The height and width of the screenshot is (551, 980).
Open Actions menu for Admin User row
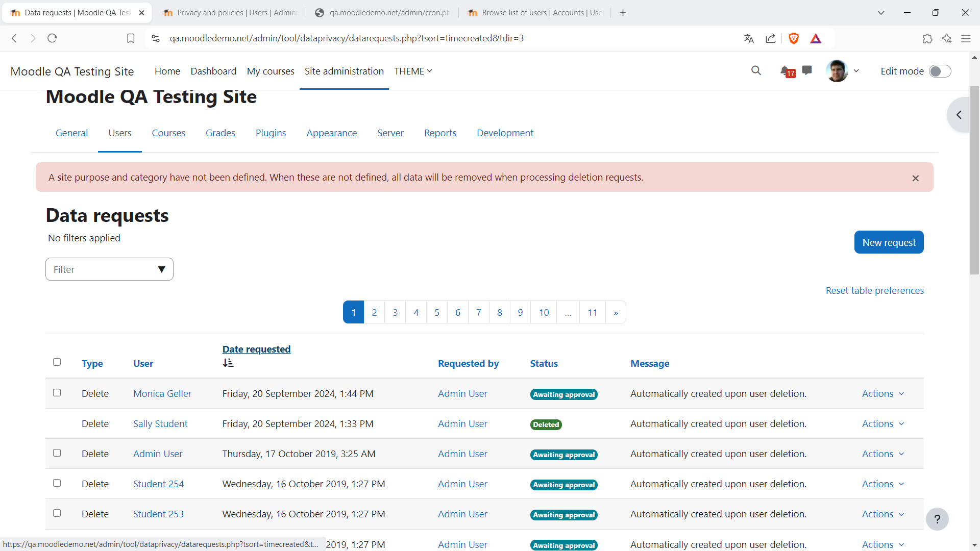[883, 454]
